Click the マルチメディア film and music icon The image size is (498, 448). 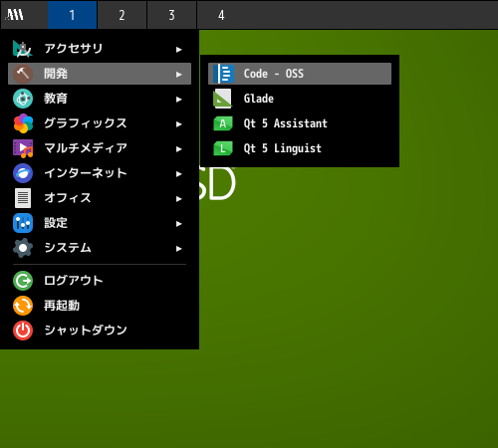(x=23, y=148)
